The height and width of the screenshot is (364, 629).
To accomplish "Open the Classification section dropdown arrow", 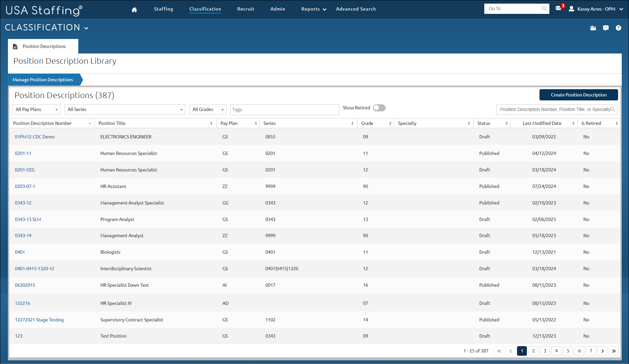I will click(87, 28).
